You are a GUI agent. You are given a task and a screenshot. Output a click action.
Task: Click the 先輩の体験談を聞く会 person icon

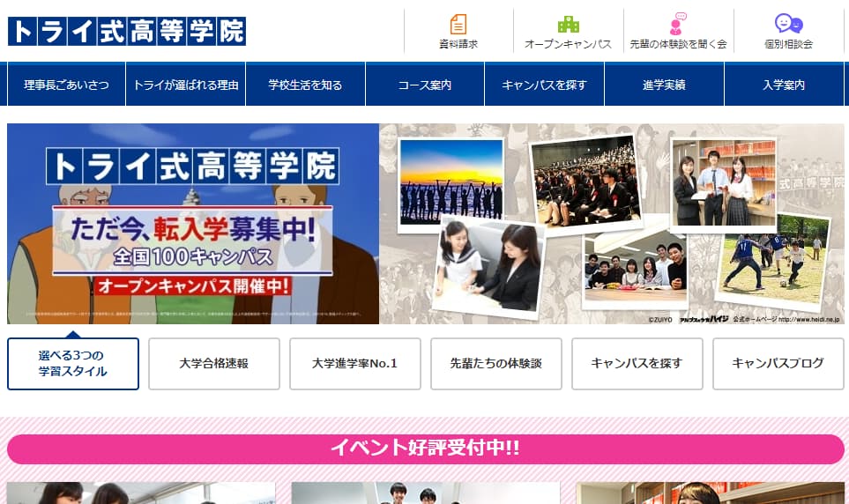[678, 25]
